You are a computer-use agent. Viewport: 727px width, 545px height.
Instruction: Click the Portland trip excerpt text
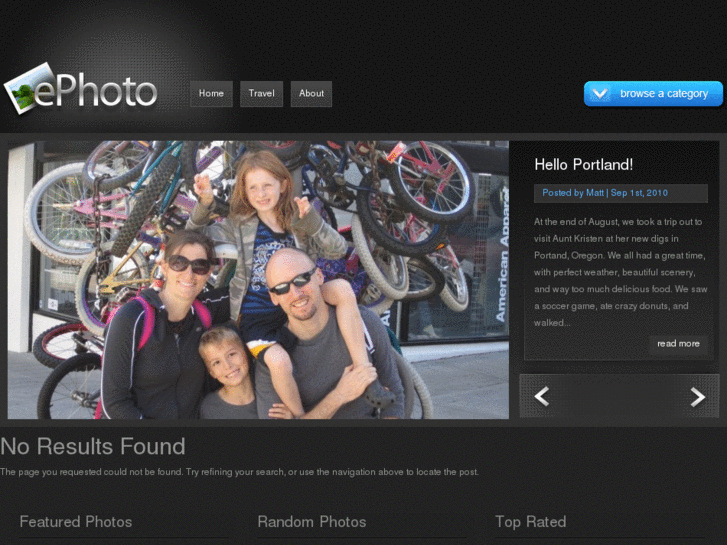(x=618, y=272)
